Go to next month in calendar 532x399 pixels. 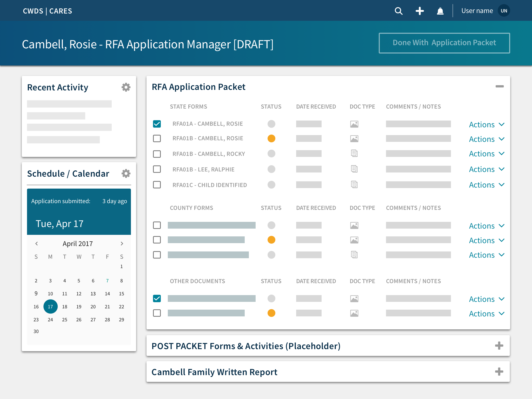[122, 244]
